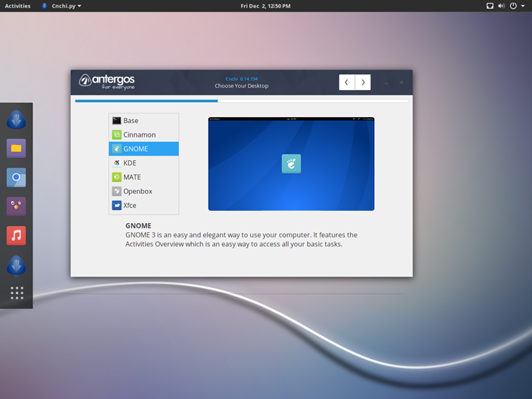Click the network icon in top bar
This screenshot has width=532, height=399.
490,6
